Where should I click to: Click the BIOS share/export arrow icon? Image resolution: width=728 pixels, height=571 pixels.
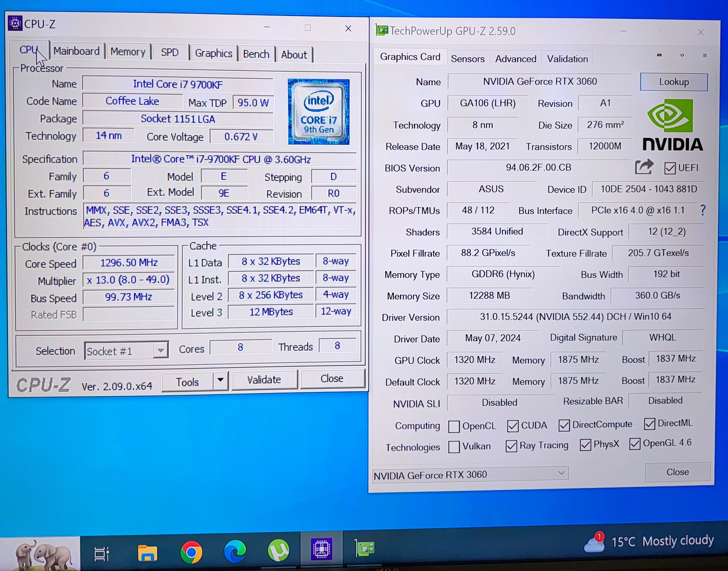tap(644, 166)
